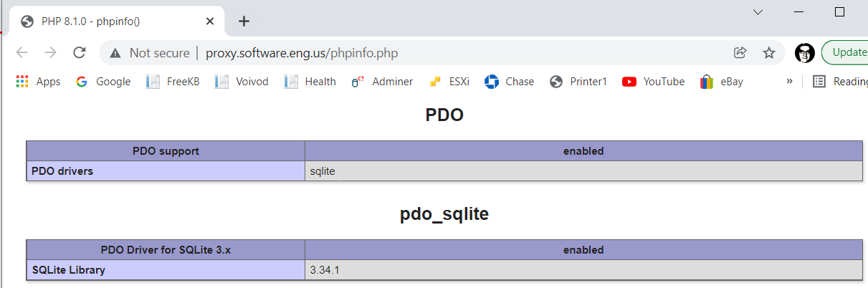The image size is (868, 288).
Task: Open the Chase bookmark
Action: [509, 82]
